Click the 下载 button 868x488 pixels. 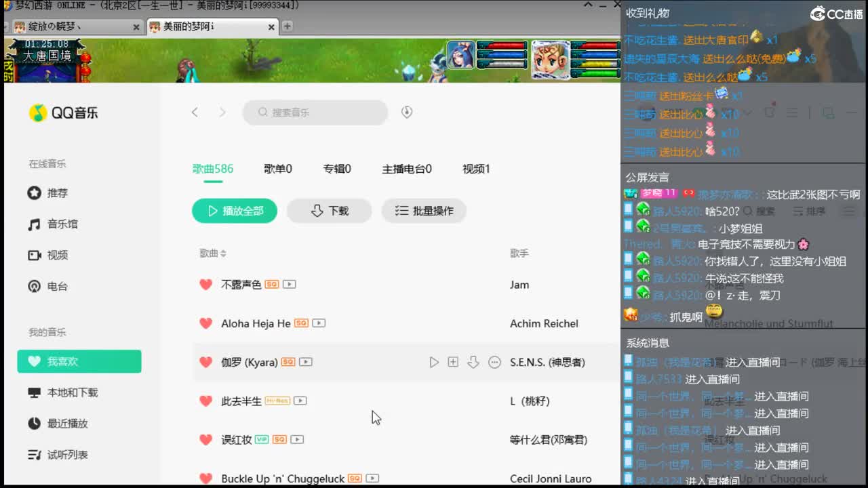(x=329, y=211)
